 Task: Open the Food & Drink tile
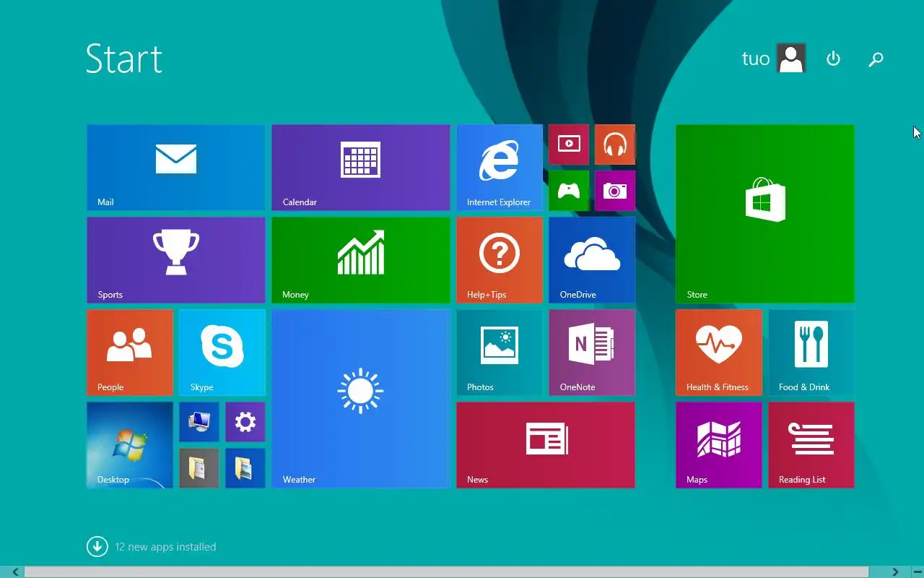coord(811,353)
